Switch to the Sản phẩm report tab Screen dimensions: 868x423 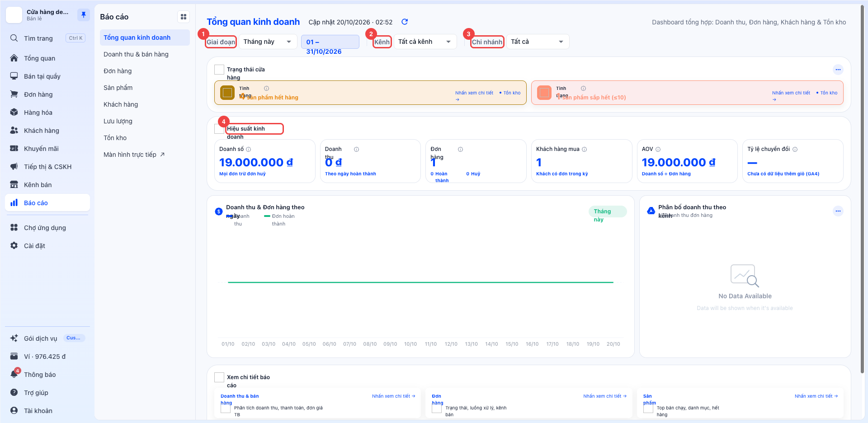coord(145,88)
